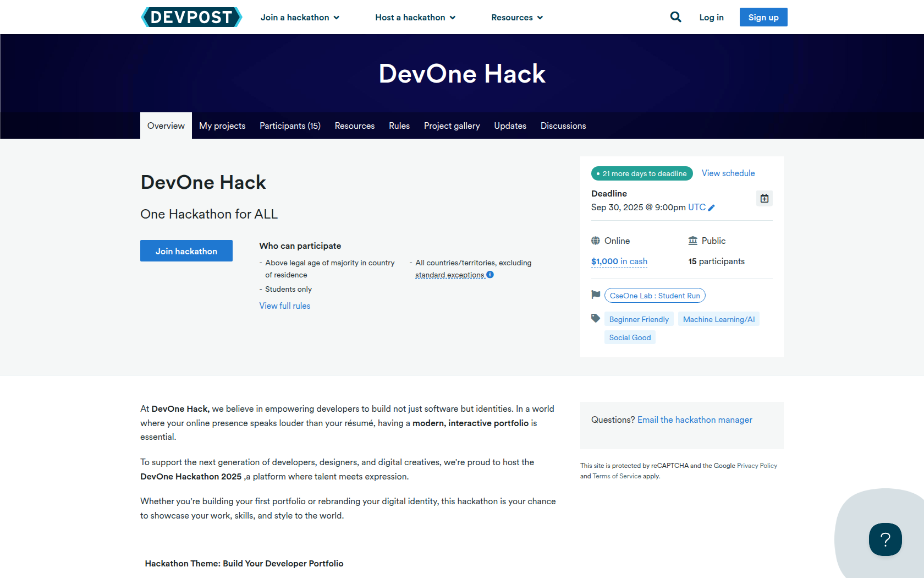The image size is (924, 578).
Task: Click the Log in link
Action: pos(711,18)
